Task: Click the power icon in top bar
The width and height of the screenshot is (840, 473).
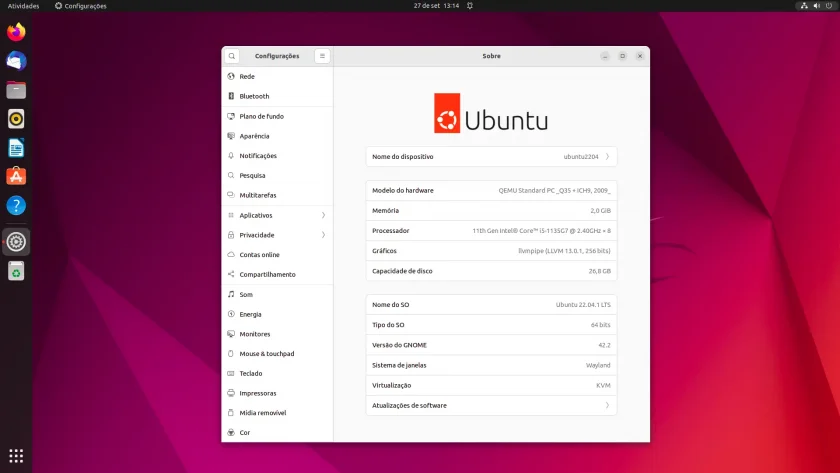Action: [x=829, y=5]
